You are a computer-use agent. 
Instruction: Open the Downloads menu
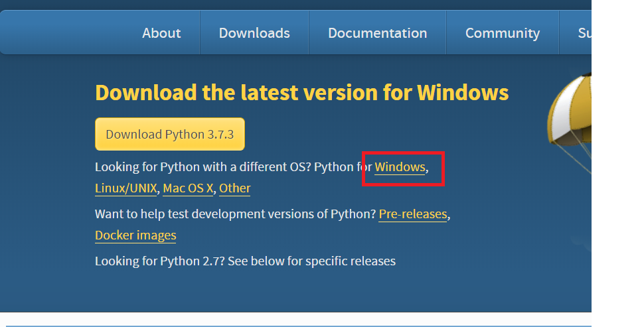coord(254,33)
